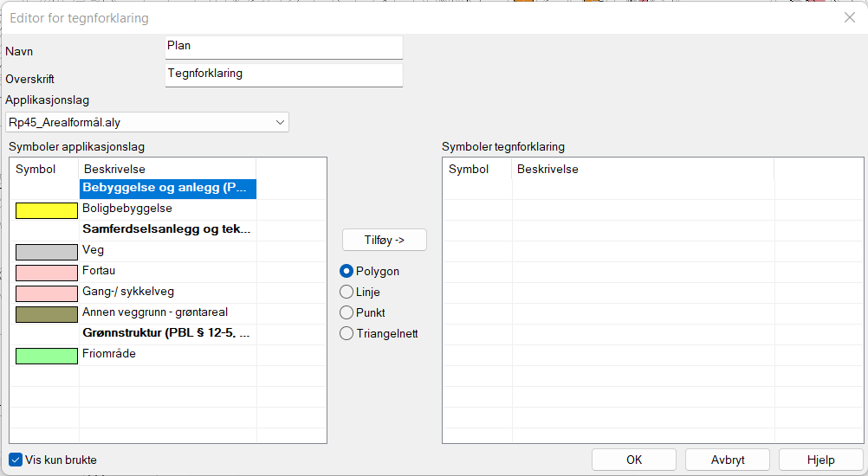Select the Gang-/sykkelveg symbol swatch
The image size is (868, 476).
47,293
